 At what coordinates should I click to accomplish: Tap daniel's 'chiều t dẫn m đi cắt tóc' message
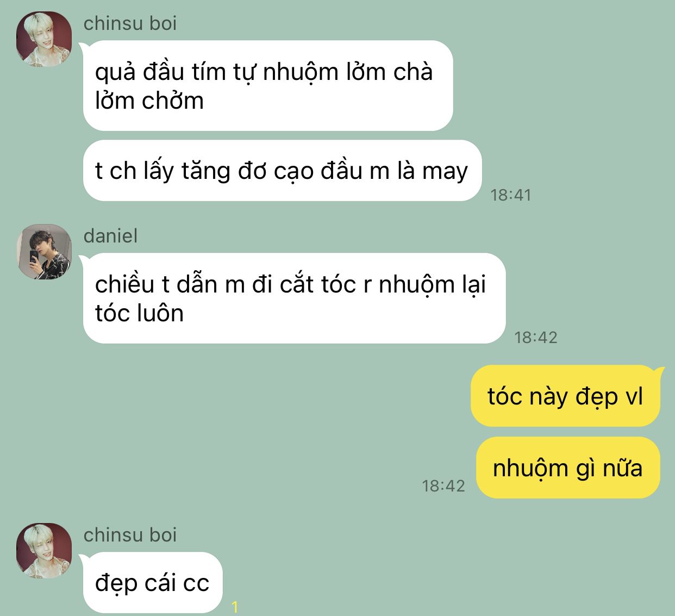tap(294, 298)
